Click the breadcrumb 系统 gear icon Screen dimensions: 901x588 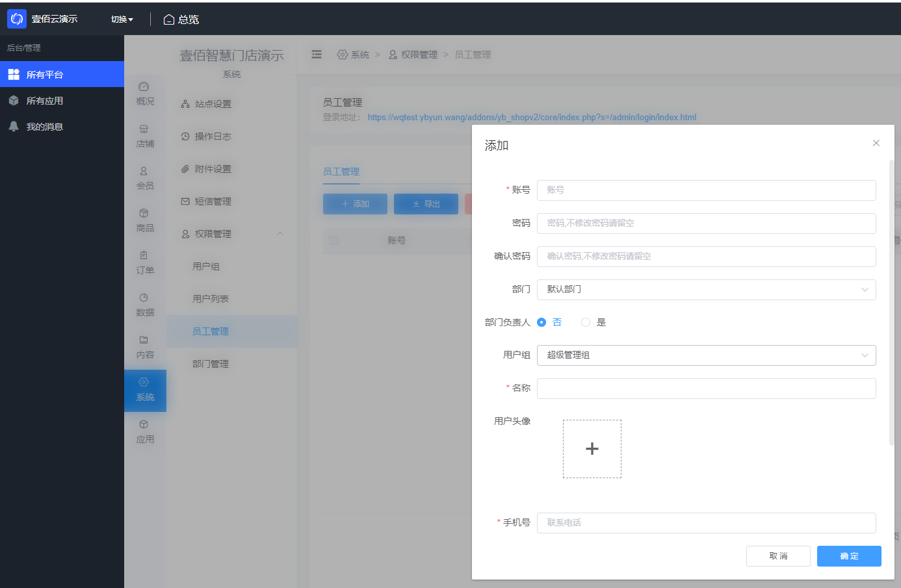(343, 55)
